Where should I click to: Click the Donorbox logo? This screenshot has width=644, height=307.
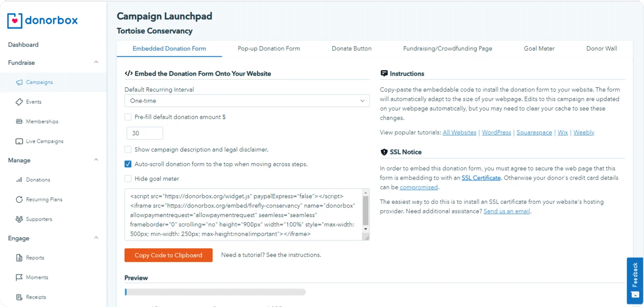point(42,21)
